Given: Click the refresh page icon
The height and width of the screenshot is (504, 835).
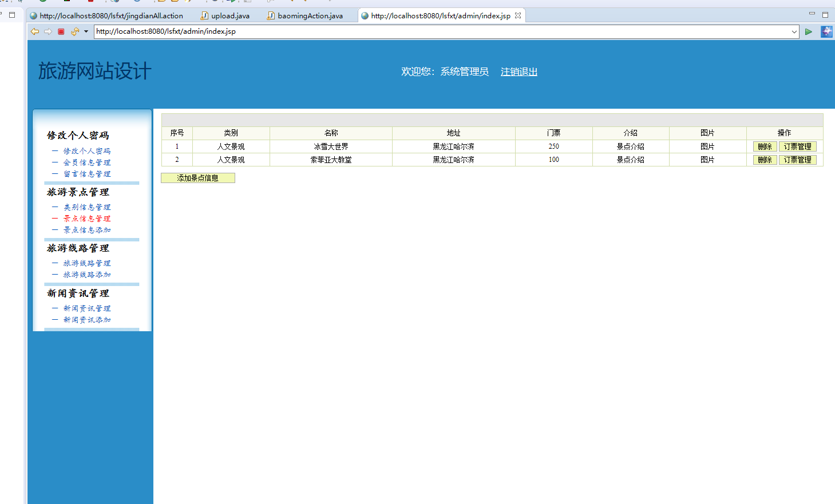Looking at the screenshot, I should coord(74,31).
